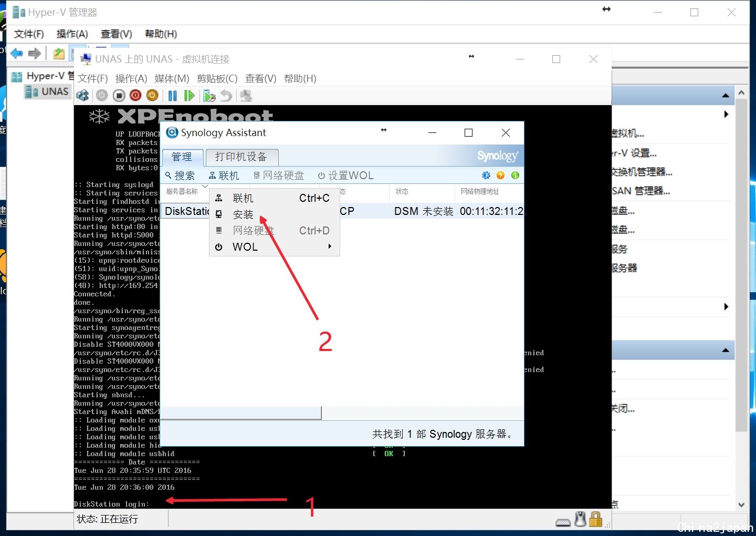Image resolution: width=756 pixels, height=536 pixels.
Task: Open 帮助(H) menu in VM connection window
Action: (300, 78)
